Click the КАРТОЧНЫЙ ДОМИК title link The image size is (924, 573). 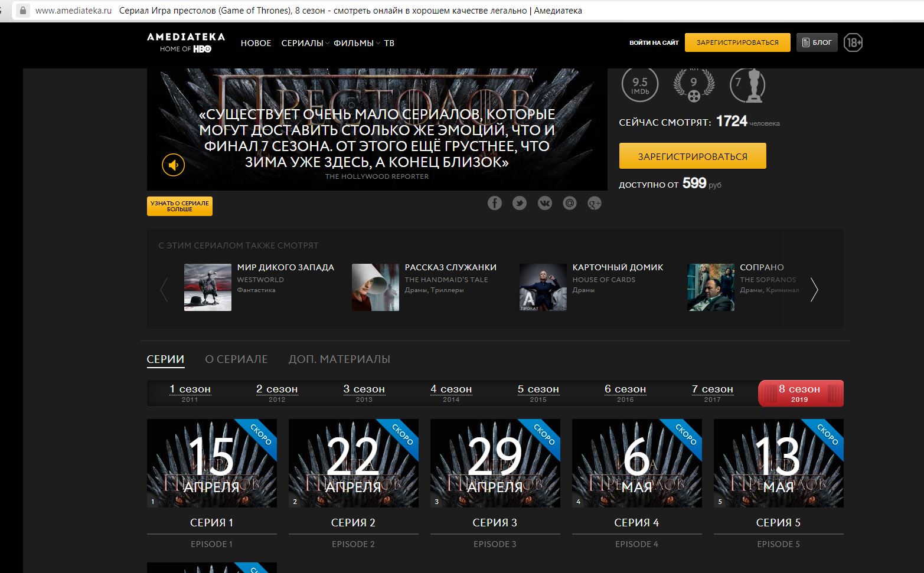click(618, 267)
